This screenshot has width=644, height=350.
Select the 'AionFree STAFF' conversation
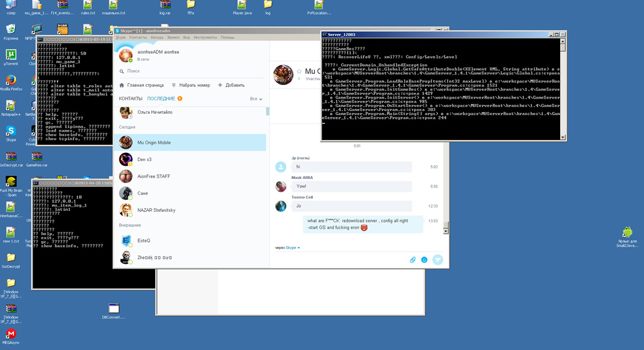[x=154, y=176]
